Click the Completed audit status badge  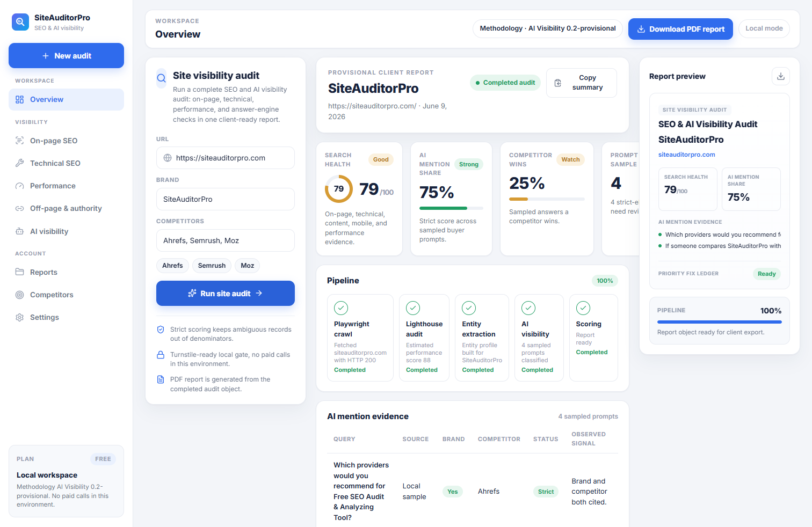pyautogui.click(x=505, y=83)
